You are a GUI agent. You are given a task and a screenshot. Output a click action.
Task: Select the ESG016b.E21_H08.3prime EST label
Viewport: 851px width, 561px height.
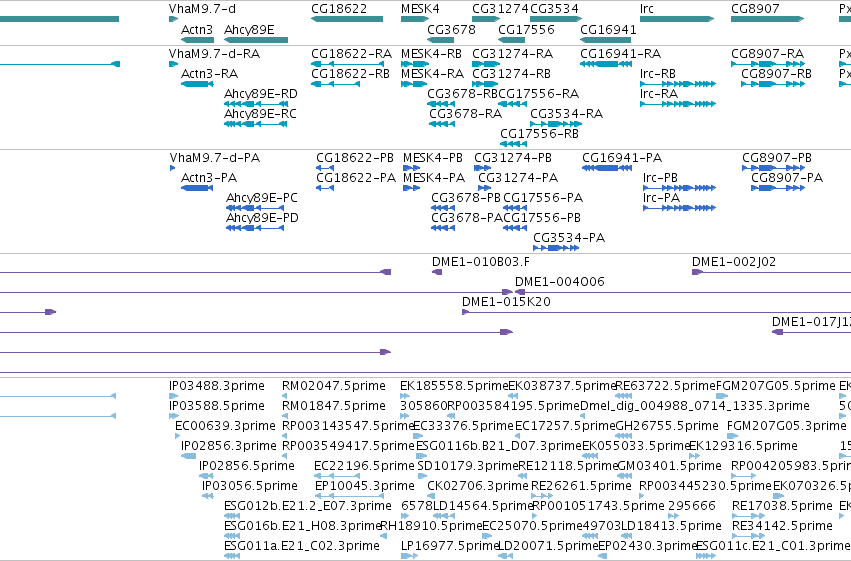tap(302, 526)
